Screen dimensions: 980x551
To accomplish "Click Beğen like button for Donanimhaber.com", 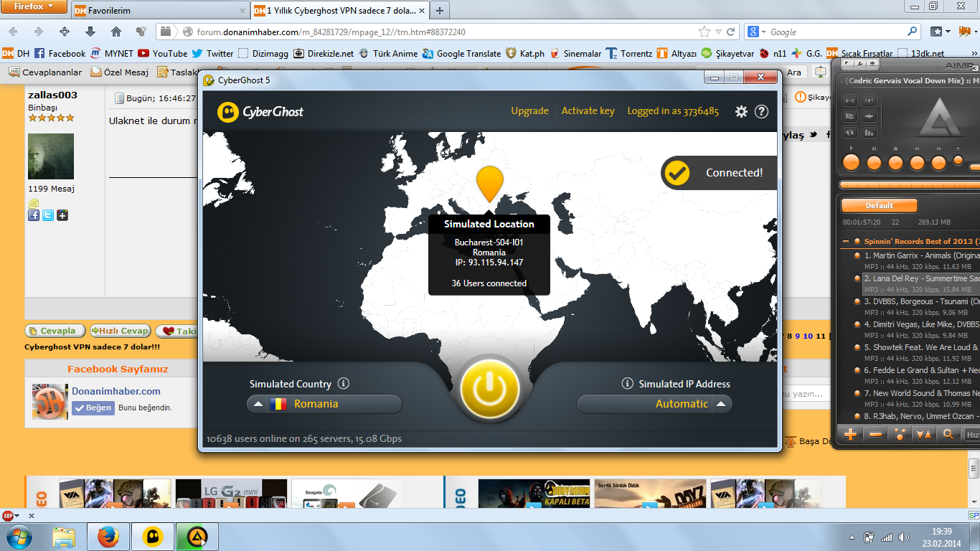I will pos(93,408).
